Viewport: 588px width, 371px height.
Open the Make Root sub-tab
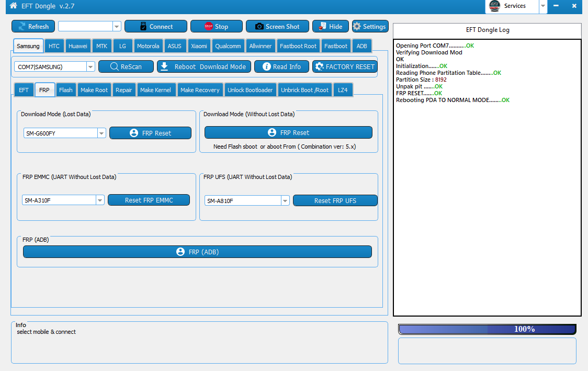tap(94, 90)
